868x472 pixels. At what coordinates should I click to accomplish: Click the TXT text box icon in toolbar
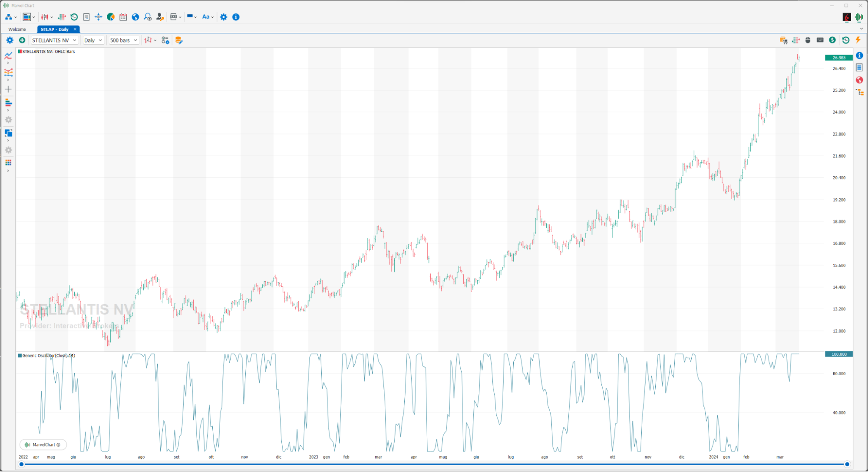174,17
